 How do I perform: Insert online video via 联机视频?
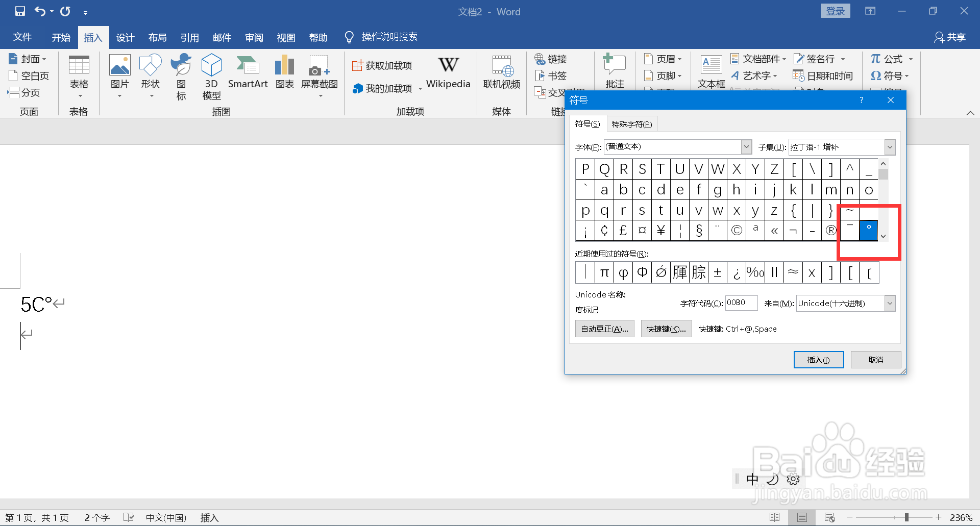[502, 72]
